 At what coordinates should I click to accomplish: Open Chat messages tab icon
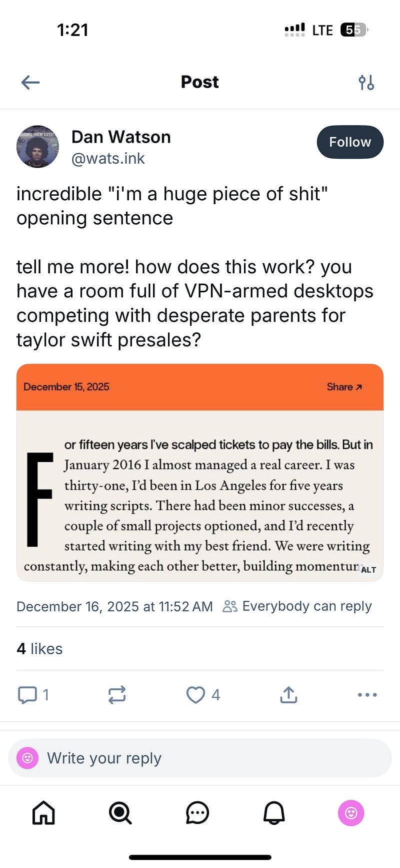(x=197, y=812)
